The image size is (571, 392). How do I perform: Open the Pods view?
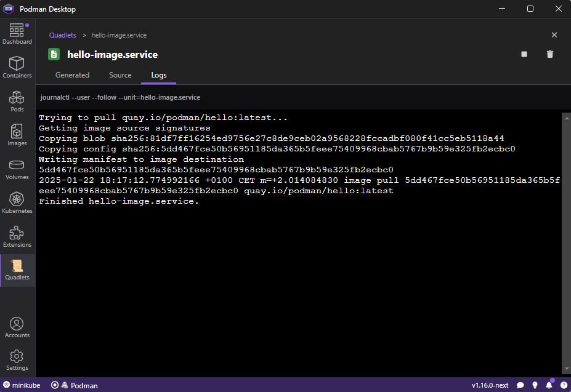point(17,102)
